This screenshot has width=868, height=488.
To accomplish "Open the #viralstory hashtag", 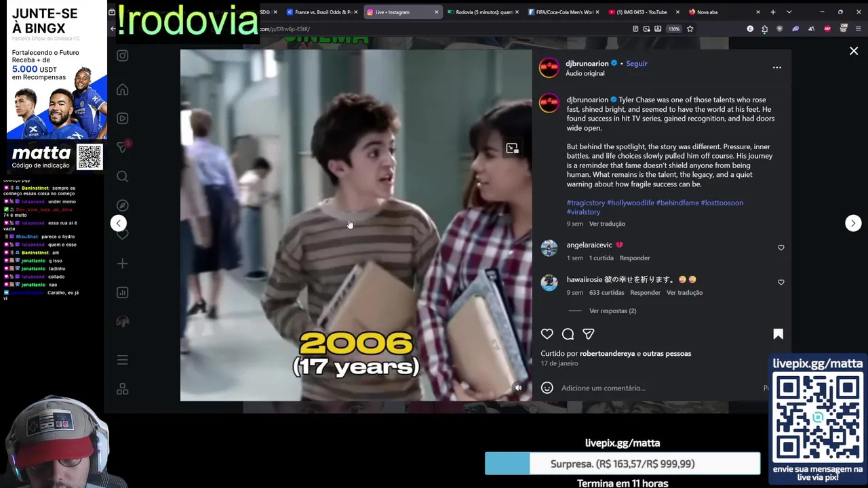I will [583, 212].
